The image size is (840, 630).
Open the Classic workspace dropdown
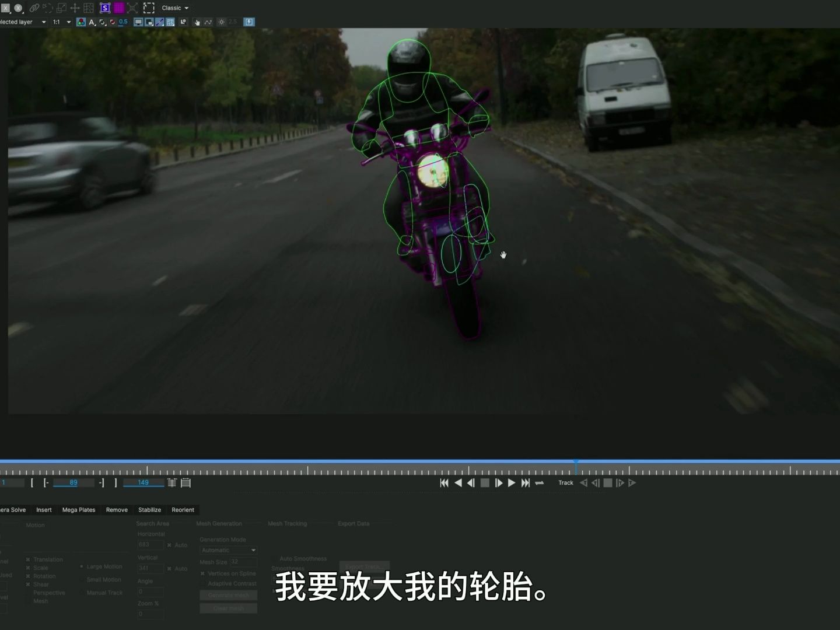175,8
